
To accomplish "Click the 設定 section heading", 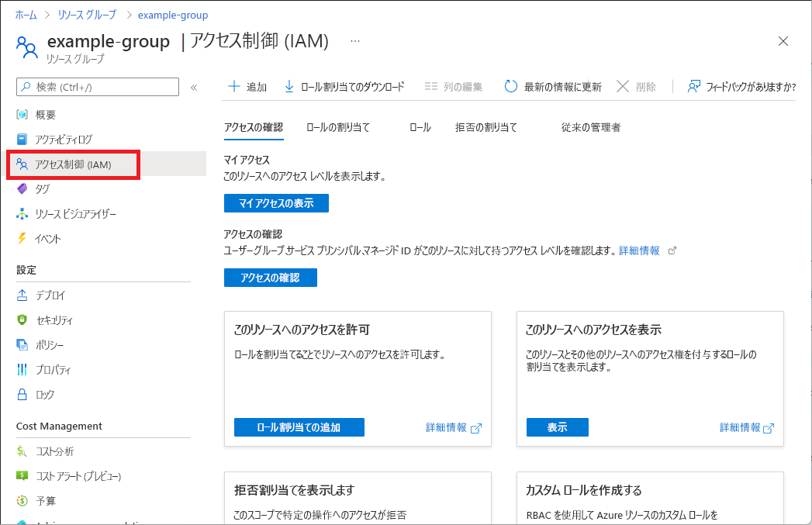I will pyautogui.click(x=26, y=270).
